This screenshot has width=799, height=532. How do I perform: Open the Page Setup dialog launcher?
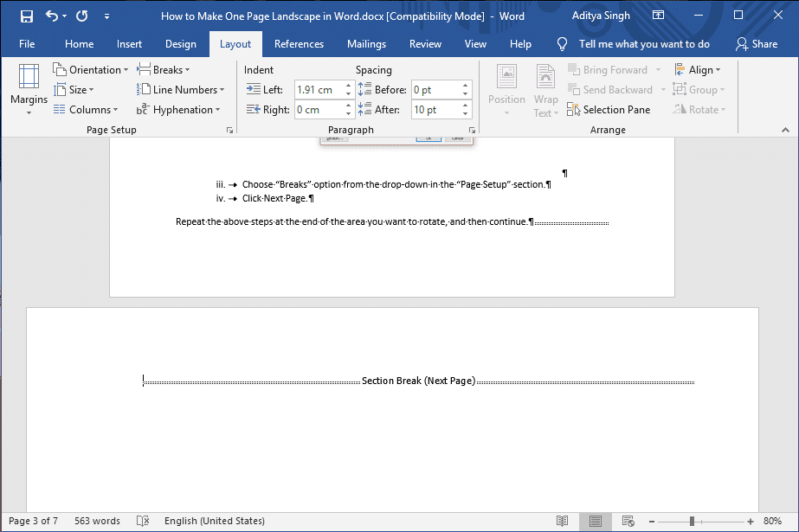click(229, 131)
